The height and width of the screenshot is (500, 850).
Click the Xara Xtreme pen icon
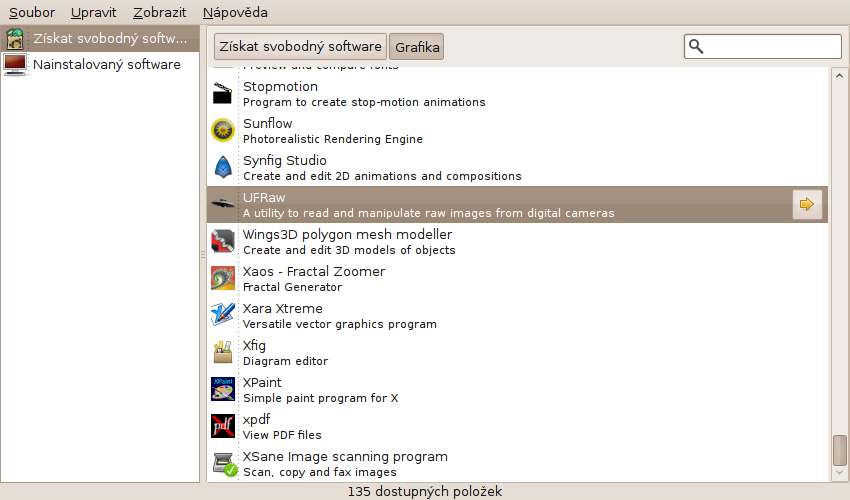tap(222, 315)
